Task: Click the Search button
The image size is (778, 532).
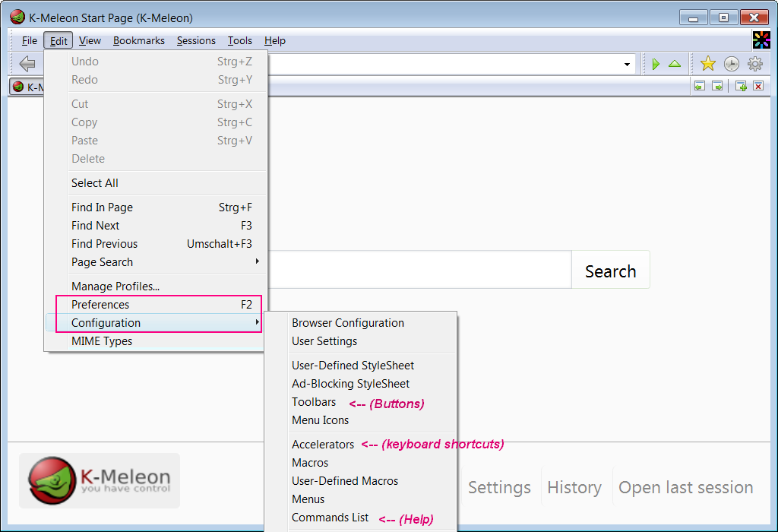Action: pos(610,270)
